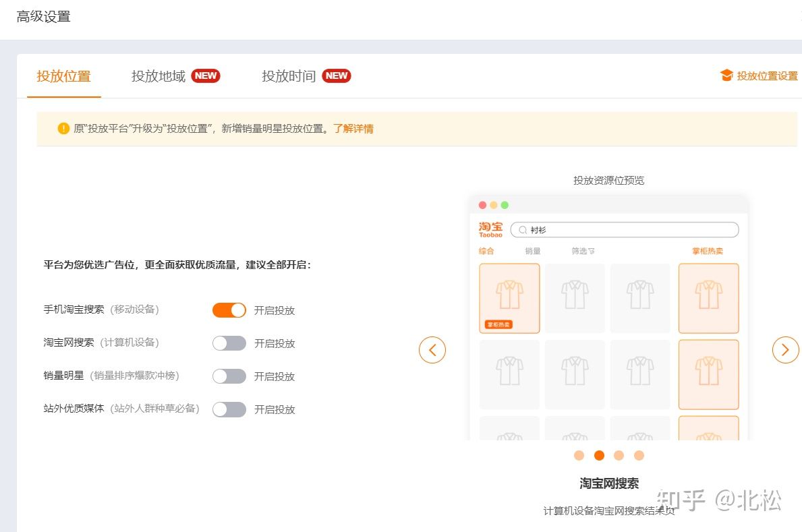Click the Taobao logo in preview
802x532 pixels.
tap(490, 230)
